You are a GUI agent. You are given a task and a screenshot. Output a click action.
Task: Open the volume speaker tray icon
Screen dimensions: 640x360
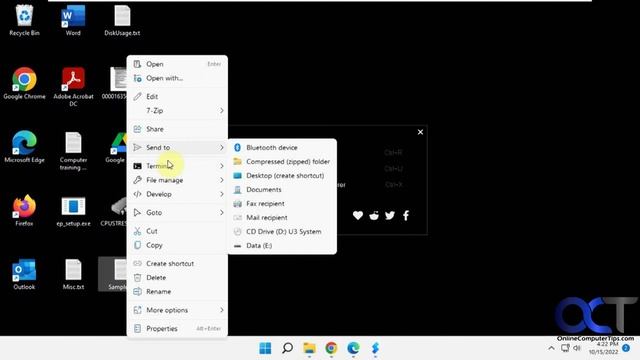[577, 348]
